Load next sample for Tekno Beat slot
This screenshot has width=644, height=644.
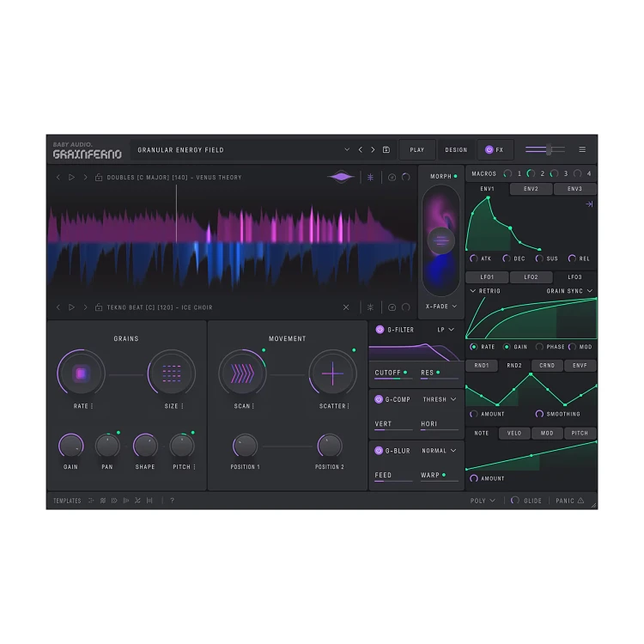click(x=85, y=307)
